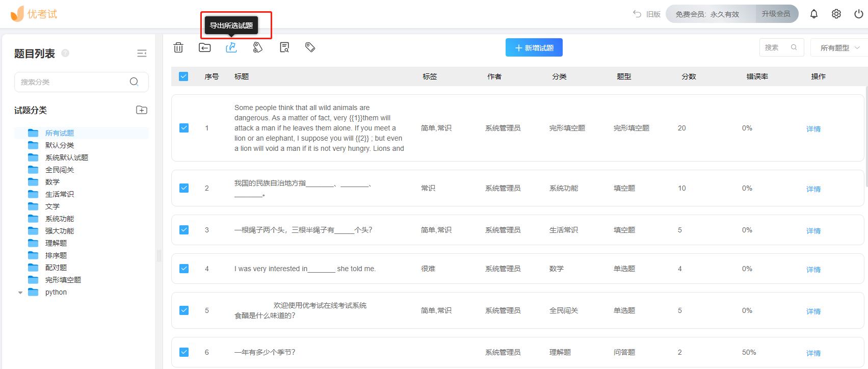
Task: Click the trash delete icon in toolbar
Action: pyautogui.click(x=178, y=47)
